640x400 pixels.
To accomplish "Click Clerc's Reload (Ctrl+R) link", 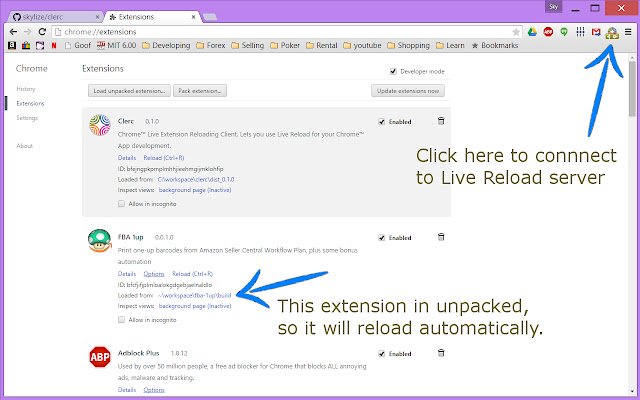I will (x=164, y=158).
